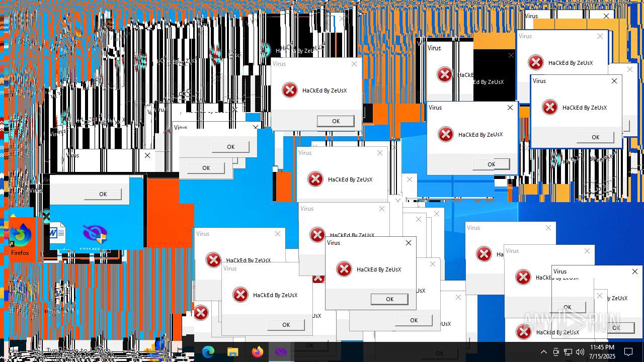Open Microsoft Edge from the taskbar
644x362 pixels.
(208, 352)
